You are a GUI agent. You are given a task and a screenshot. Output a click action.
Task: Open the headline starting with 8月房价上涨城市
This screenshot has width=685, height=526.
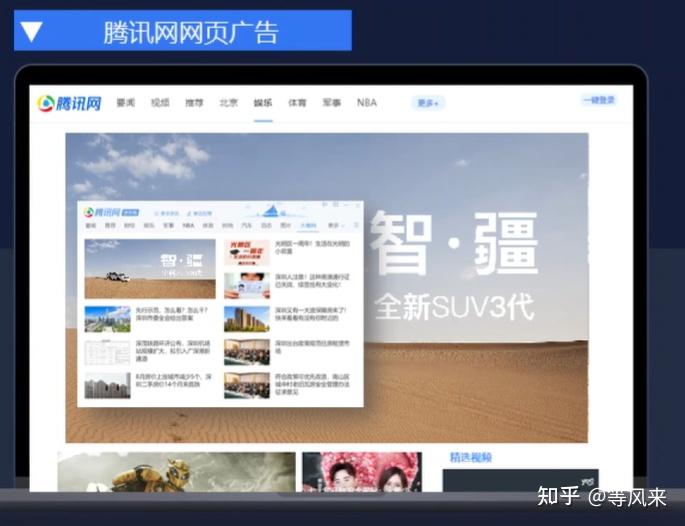click(173, 381)
